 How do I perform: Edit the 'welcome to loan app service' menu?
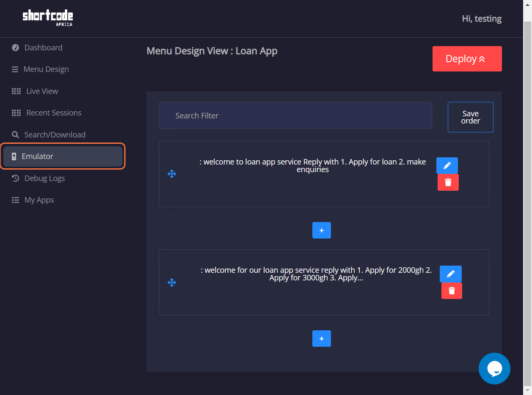pos(447,166)
